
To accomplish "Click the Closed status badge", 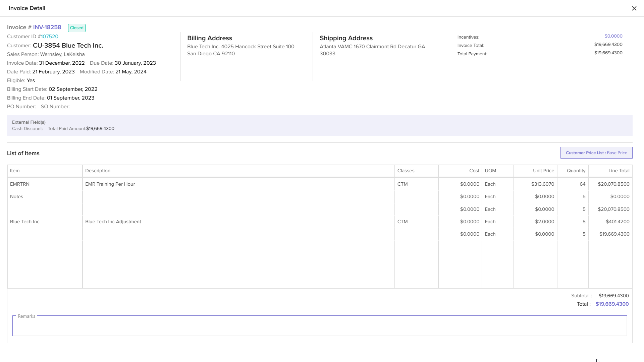I will coord(76,28).
